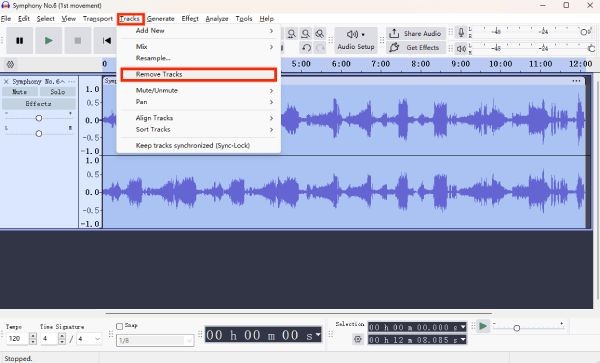Open the Generate menu

coord(161,18)
